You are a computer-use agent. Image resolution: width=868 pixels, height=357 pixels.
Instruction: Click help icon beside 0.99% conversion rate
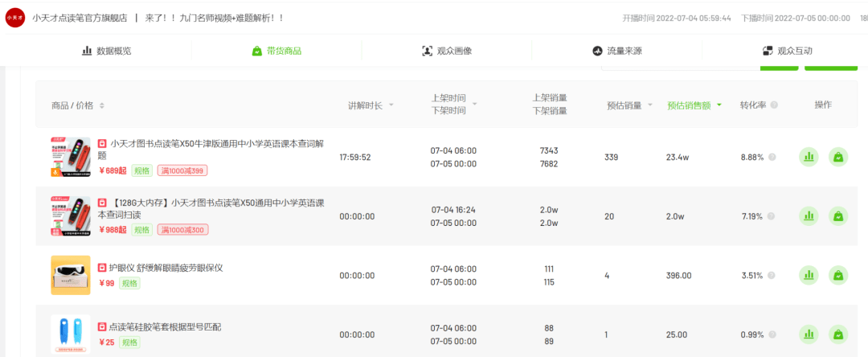pyautogui.click(x=772, y=334)
